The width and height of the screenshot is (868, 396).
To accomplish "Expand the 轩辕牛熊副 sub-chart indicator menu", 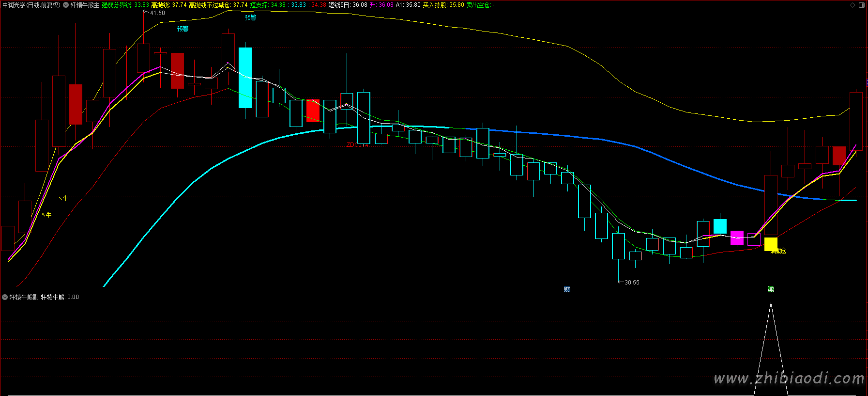I will (x=5, y=297).
